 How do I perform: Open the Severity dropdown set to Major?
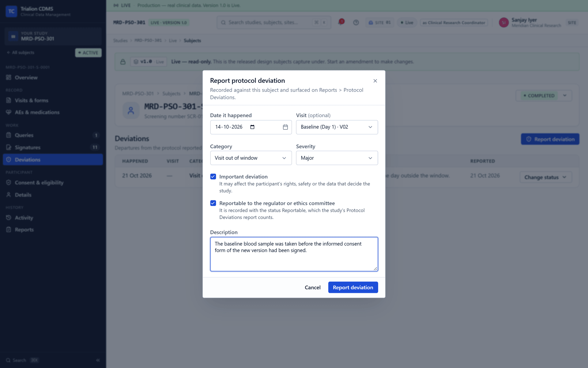tap(337, 158)
